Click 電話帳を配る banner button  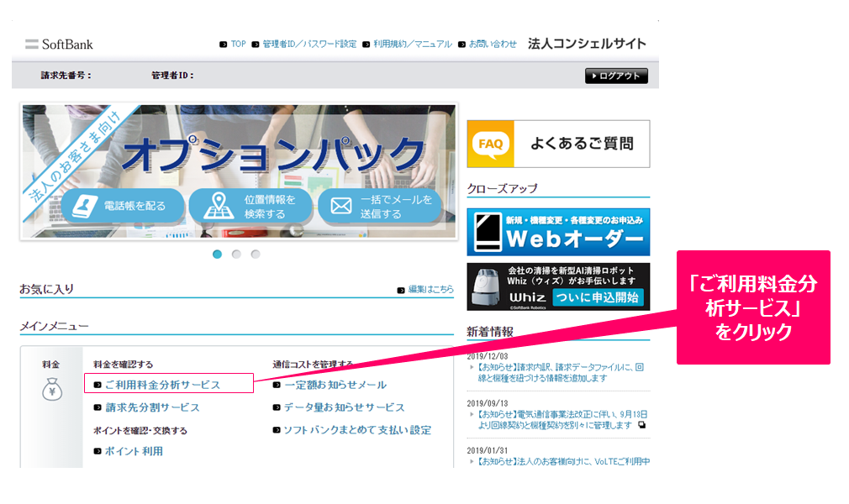[x=123, y=206]
